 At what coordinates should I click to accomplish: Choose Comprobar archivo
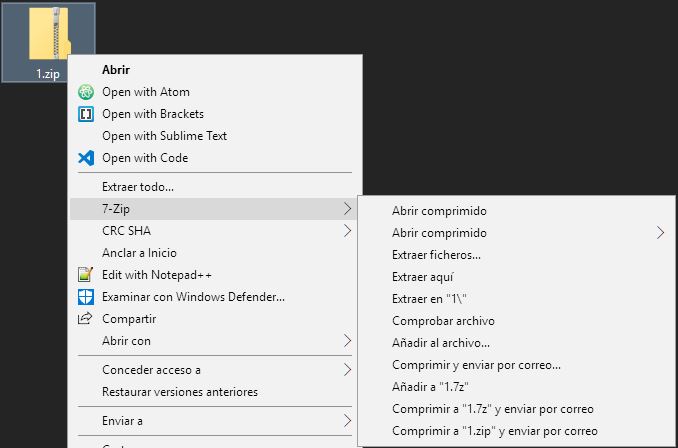(516, 321)
